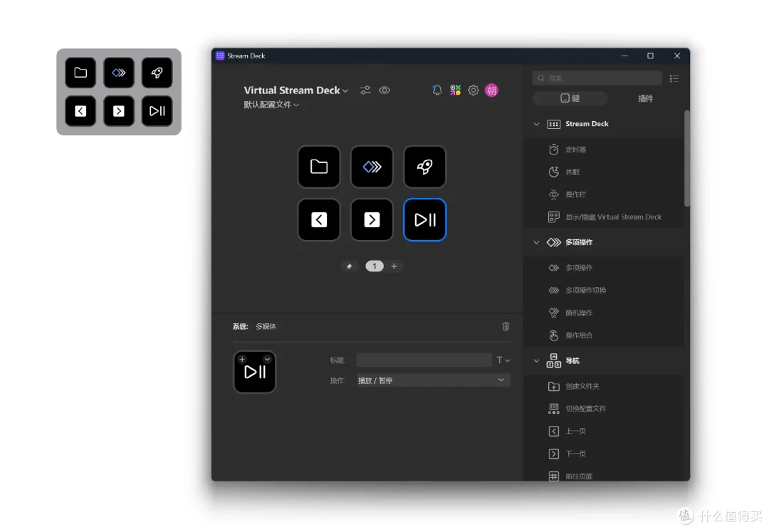Viewport: 769px width, 532px height.
Task: Delete the key action with the trash icon
Action: [506, 326]
